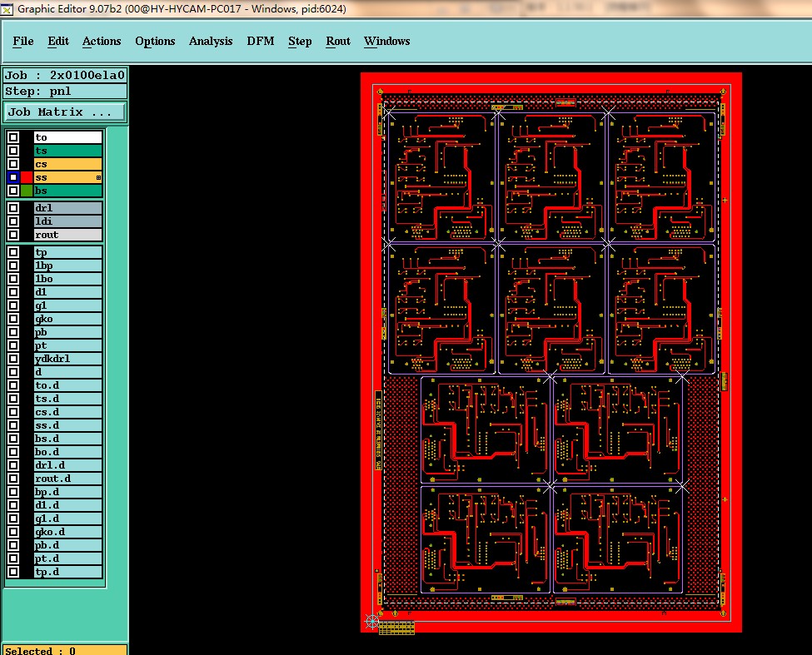The image size is (812, 655).
Task: Select the cs.d layer name
Action: (x=67, y=412)
